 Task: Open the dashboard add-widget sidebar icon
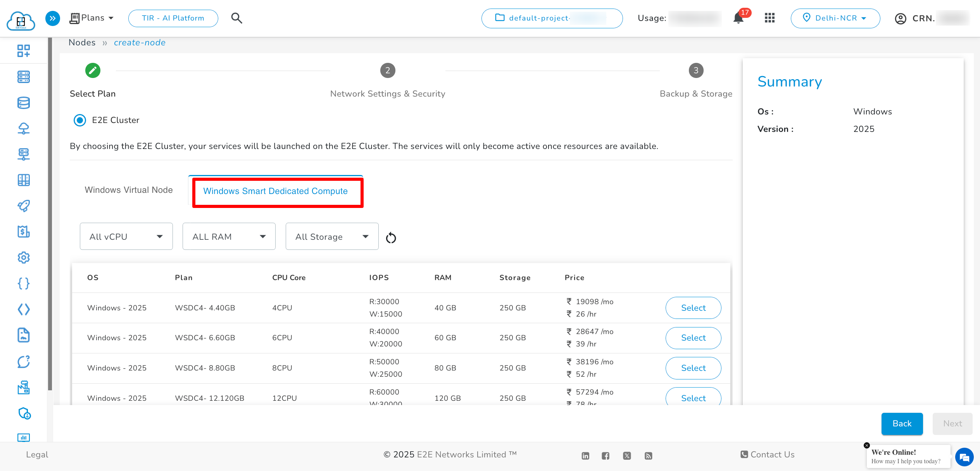24,51
